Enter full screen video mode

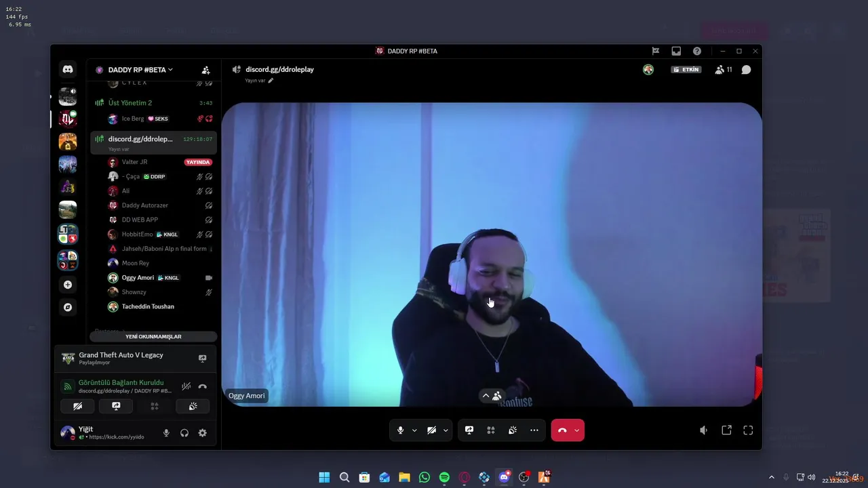click(749, 430)
